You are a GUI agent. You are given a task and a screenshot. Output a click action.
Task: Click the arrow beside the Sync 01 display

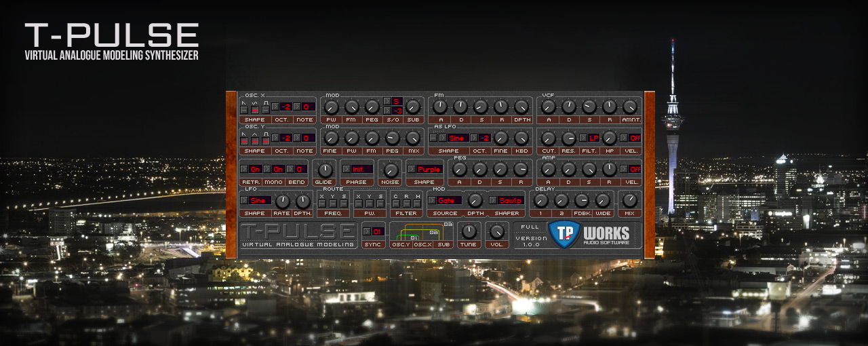click(367, 231)
